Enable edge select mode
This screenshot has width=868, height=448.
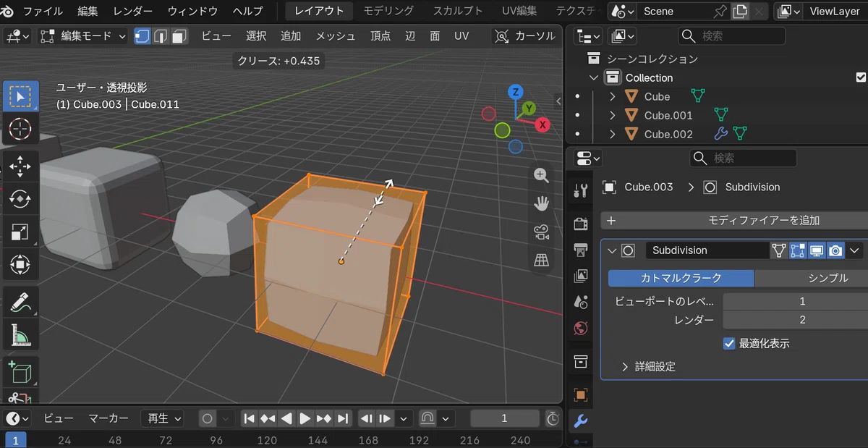[x=161, y=35]
